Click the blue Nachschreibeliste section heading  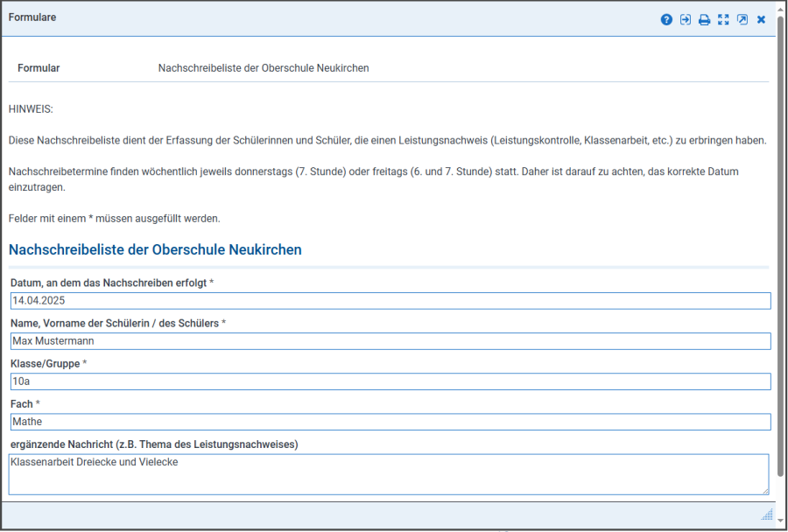coord(155,249)
